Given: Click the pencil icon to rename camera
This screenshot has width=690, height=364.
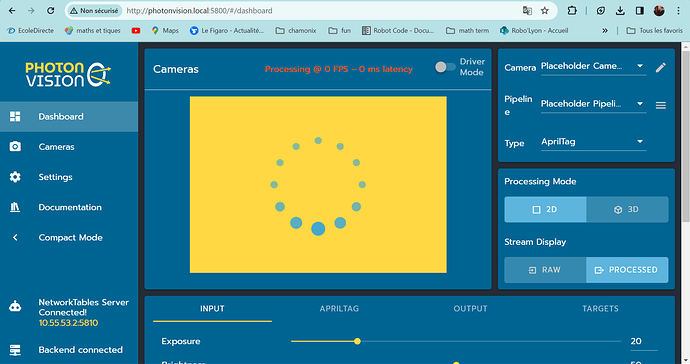Looking at the screenshot, I should pos(661,67).
